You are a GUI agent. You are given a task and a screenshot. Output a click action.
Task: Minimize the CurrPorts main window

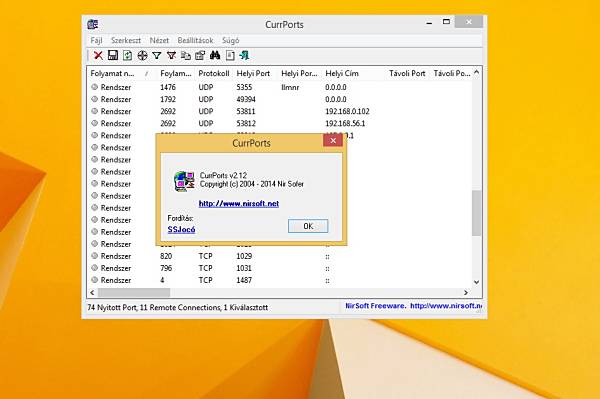pyautogui.click(x=429, y=22)
